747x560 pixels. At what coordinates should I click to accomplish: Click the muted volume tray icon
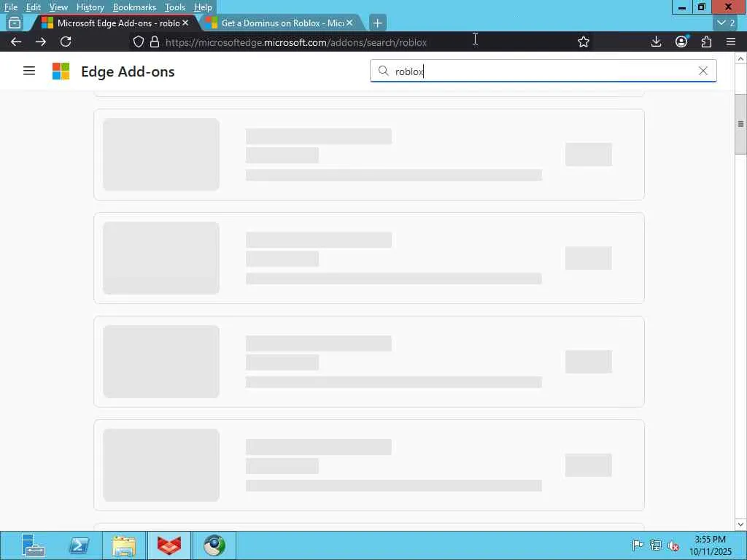[673, 545]
